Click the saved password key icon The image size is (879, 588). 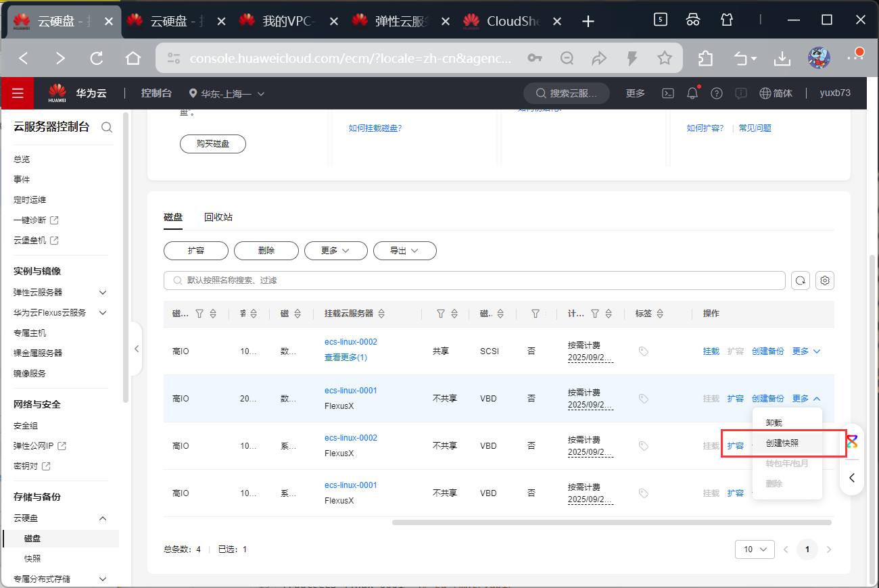click(x=535, y=59)
